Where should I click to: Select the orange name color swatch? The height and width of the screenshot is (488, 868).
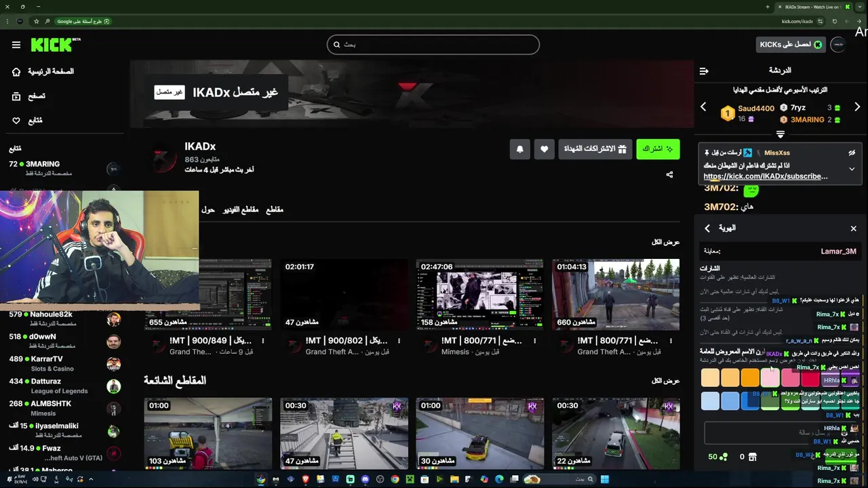[750, 378]
